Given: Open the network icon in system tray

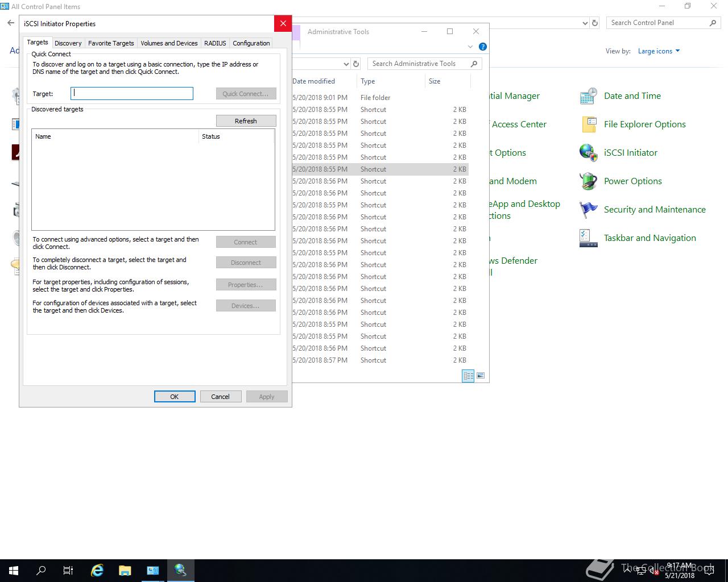Looking at the screenshot, I should coord(640,571).
